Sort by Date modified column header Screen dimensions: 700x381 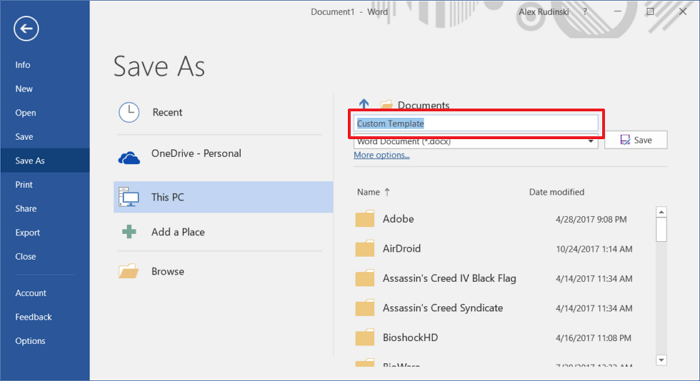point(557,192)
